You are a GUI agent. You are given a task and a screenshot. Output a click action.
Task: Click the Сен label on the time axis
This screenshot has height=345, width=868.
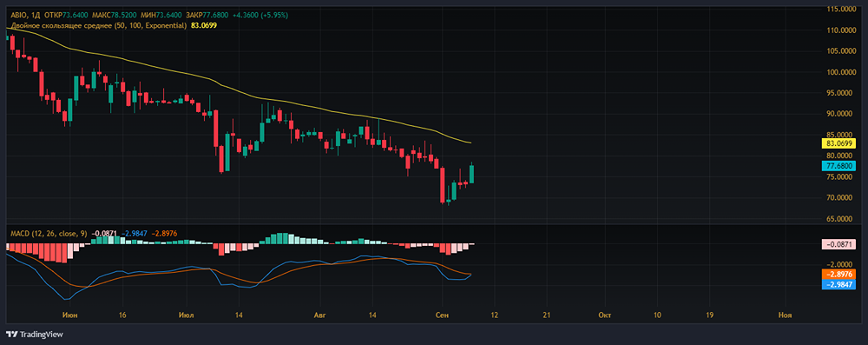click(442, 315)
